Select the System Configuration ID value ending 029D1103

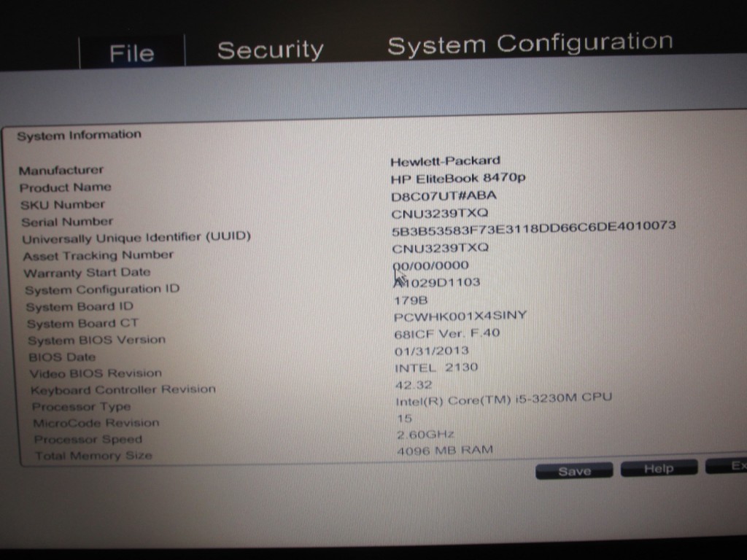click(x=437, y=282)
